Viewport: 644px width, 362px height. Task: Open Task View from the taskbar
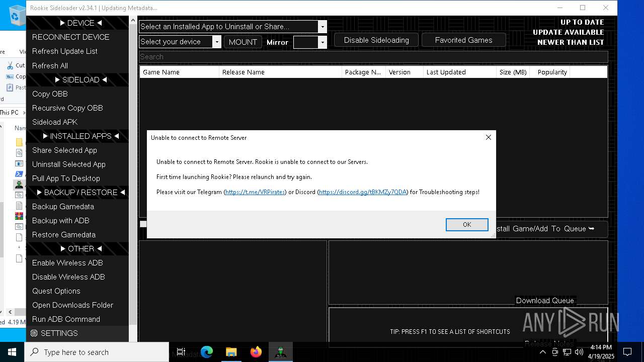(181, 352)
